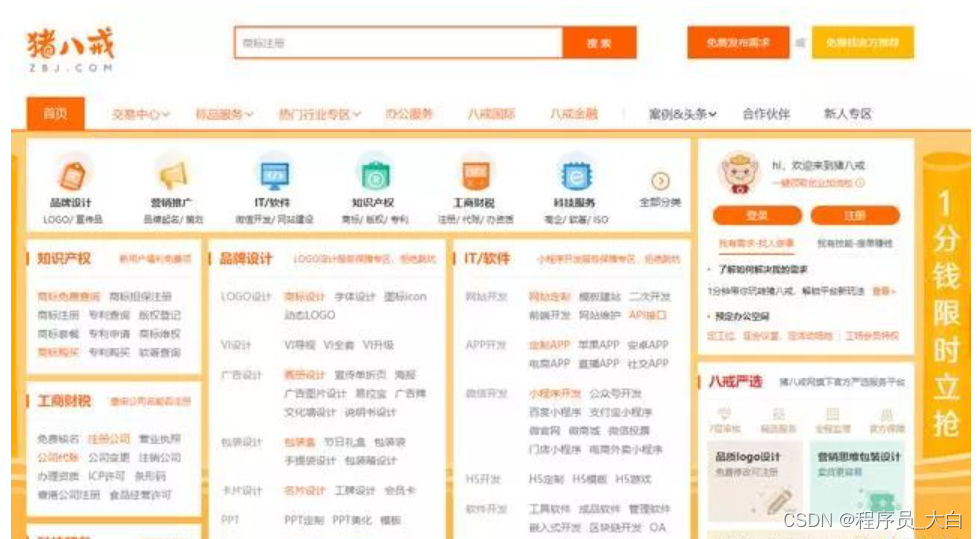Open the 包装盒 link
Screen dimensions: 977x539
(299, 442)
